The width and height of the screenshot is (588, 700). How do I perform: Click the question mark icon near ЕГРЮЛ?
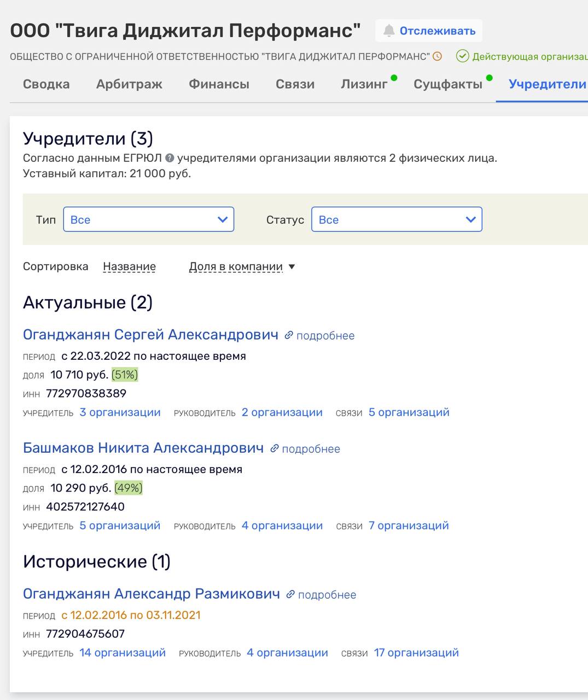coord(170,158)
